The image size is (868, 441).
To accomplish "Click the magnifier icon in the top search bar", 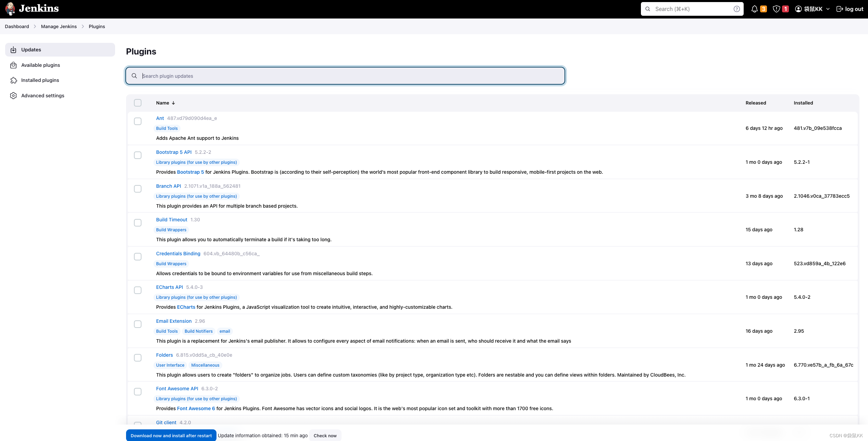I will [x=648, y=9].
